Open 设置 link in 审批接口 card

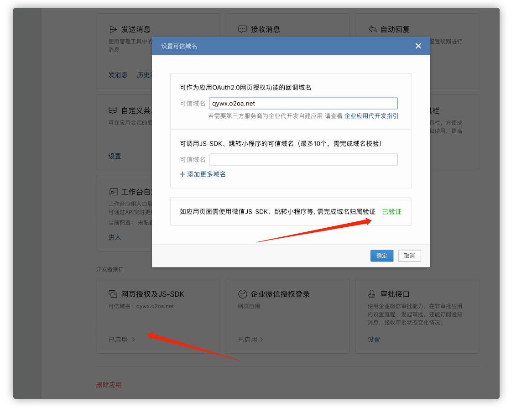(374, 340)
